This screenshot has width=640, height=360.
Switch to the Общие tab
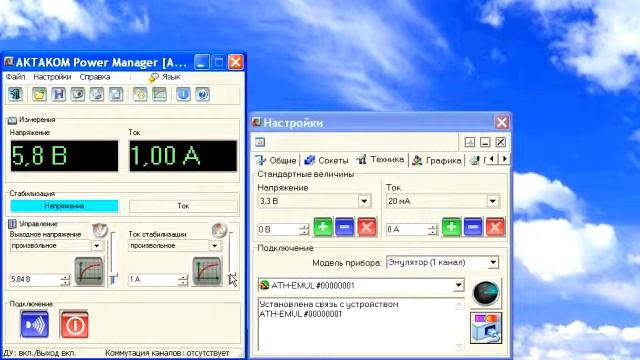[x=276, y=160]
